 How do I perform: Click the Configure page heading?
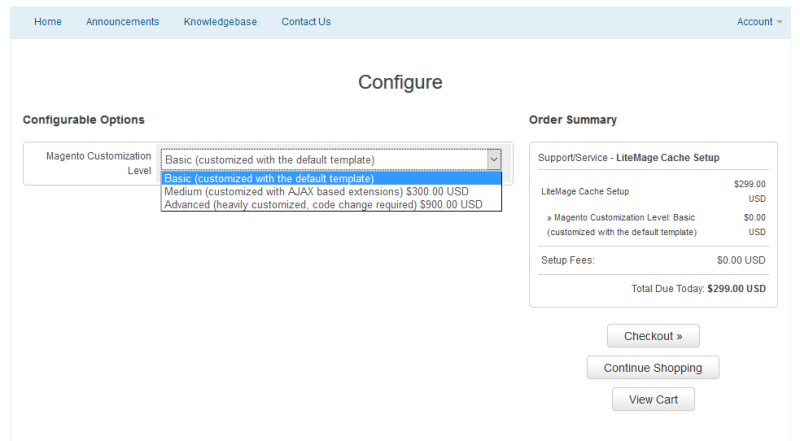400,82
